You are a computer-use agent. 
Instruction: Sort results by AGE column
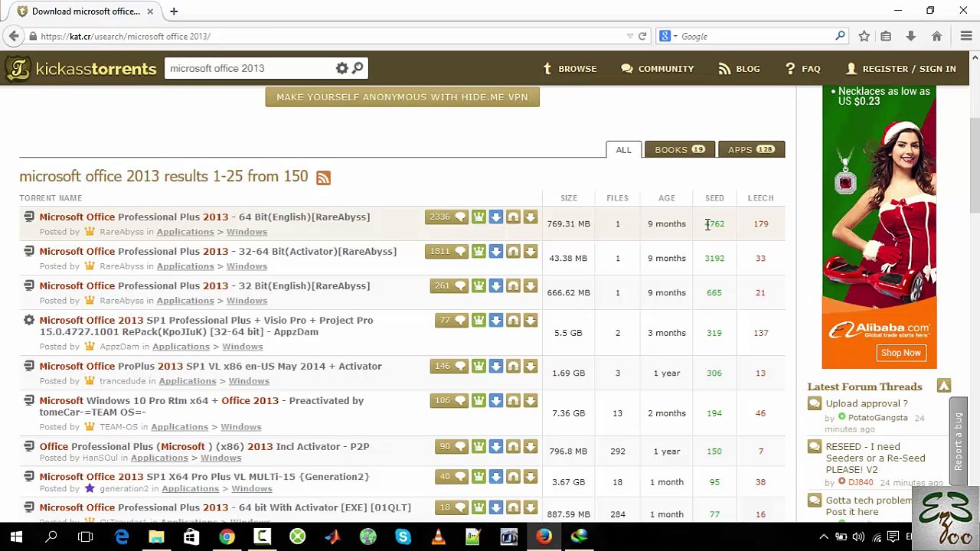667,198
